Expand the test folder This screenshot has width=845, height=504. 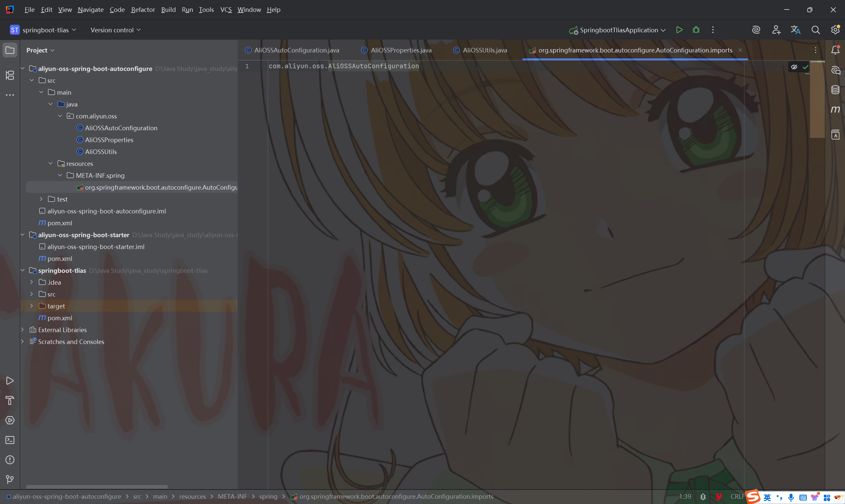click(41, 199)
